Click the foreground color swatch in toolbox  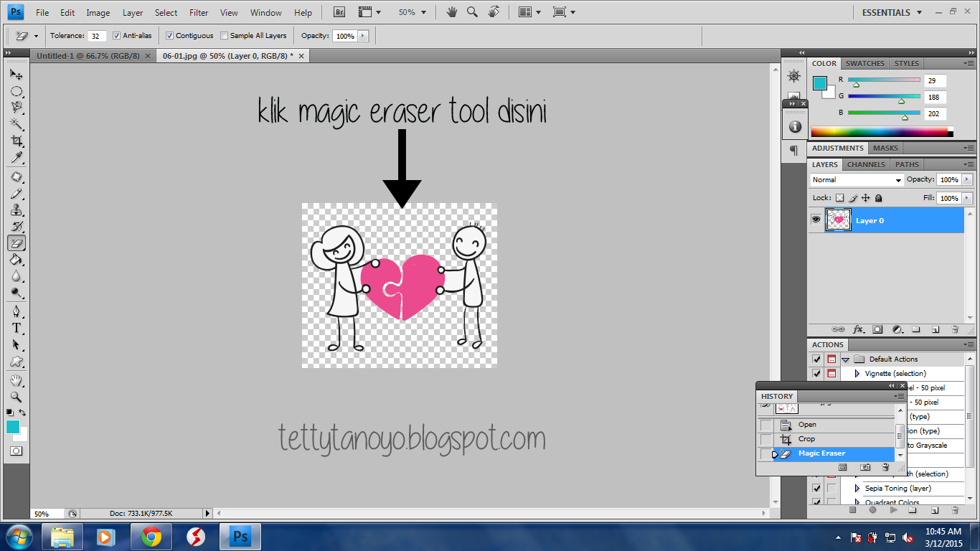(x=13, y=427)
